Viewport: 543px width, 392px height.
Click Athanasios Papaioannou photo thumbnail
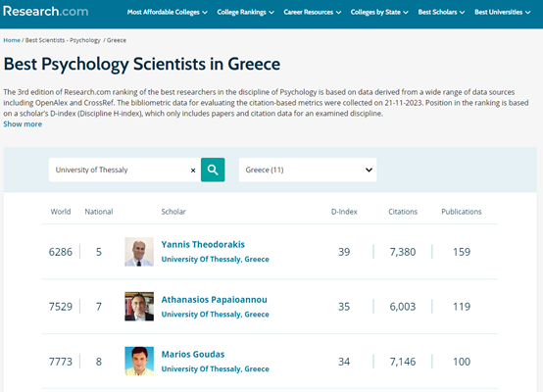pos(139,307)
